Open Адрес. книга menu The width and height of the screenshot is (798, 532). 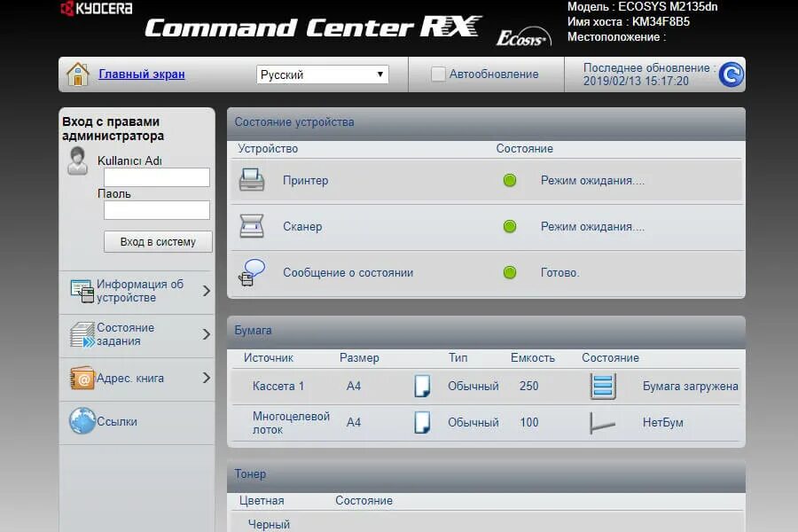pos(137,379)
